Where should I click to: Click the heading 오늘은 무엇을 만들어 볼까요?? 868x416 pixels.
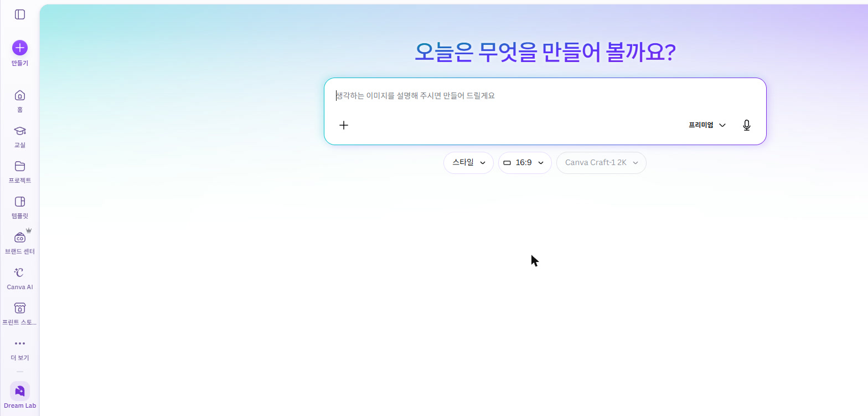[x=545, y=53]
